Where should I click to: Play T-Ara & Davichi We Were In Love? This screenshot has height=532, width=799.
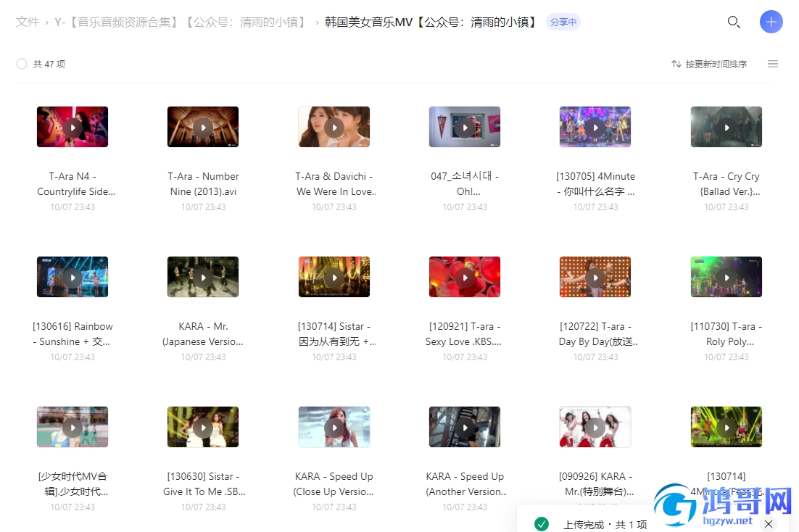pyautogui.click(x=334, y=127)
